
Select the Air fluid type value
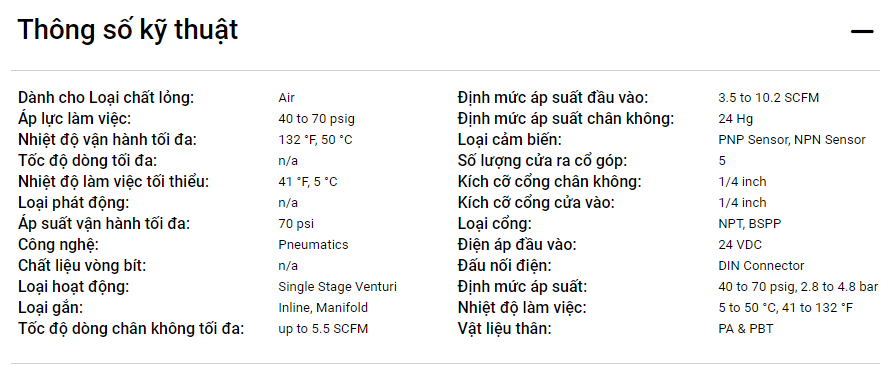[x=286, y=98]
